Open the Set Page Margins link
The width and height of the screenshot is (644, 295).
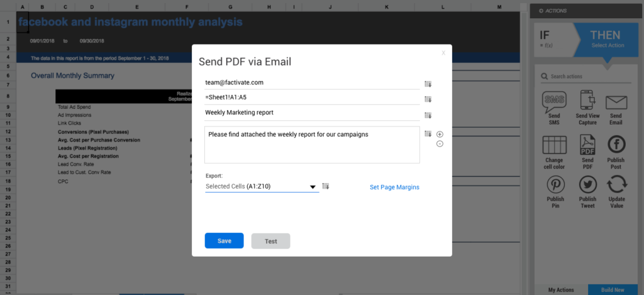click(395, 187)
